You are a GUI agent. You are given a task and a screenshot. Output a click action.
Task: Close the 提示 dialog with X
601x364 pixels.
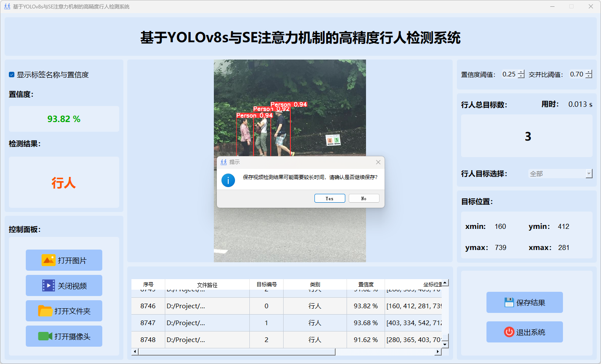(x=378, y=162)
